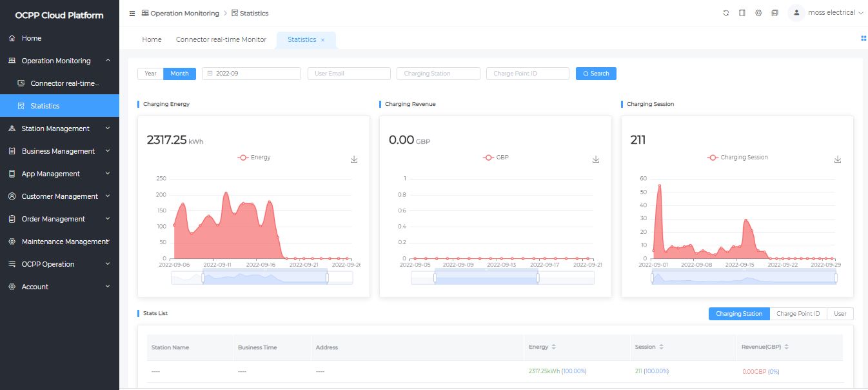This screenshot has height=390, width=868.
Task: Click the Home sidebar house icon
Action: pos(12,38)
